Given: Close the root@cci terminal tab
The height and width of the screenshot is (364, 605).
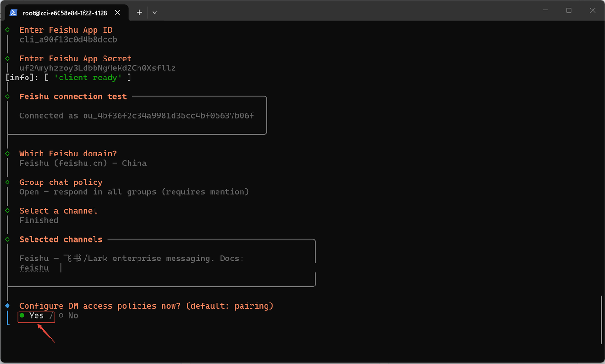Looking at the screenshot, I should (121, 13).
